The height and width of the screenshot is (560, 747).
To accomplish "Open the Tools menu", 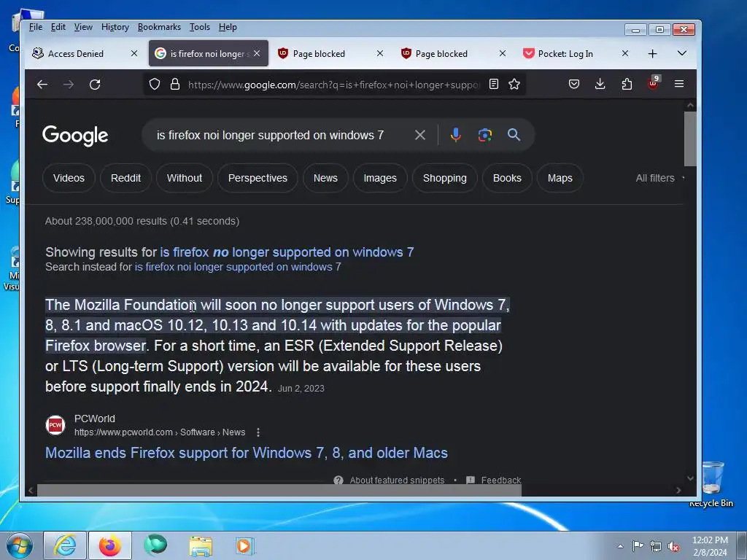I will pyautogui.click(x=200, y=27).
